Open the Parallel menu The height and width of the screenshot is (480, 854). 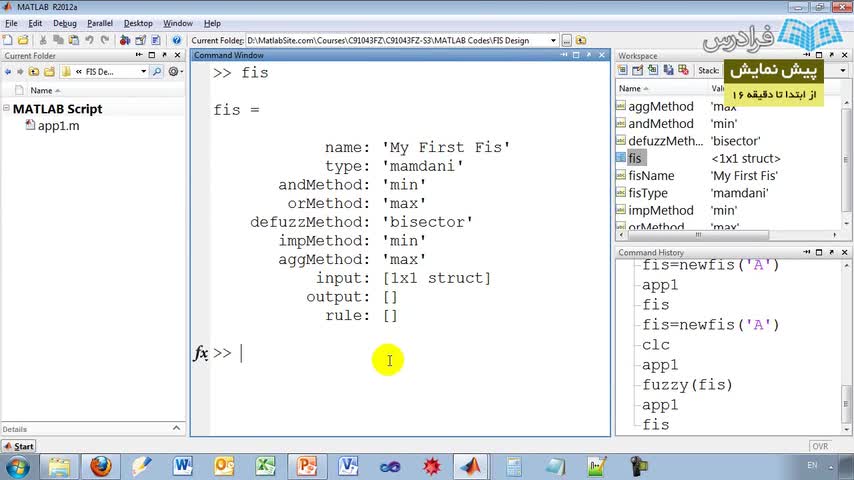click(100, 23)
